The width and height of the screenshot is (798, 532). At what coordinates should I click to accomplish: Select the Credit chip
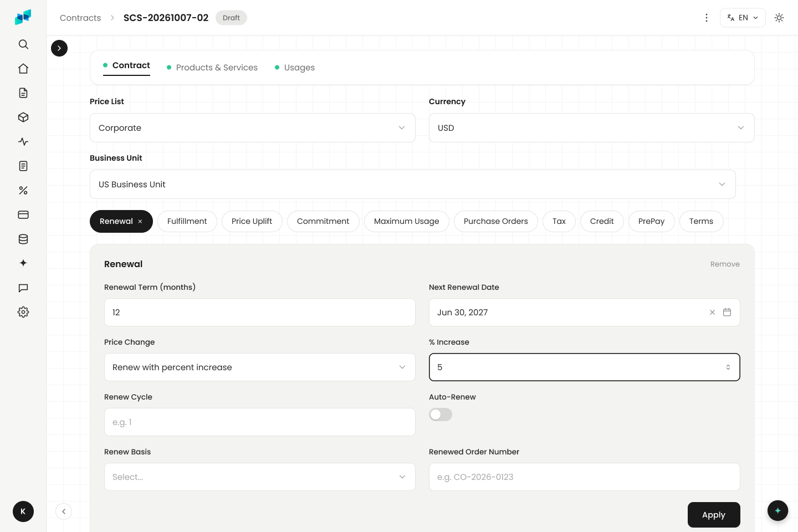tap(602, 222)
